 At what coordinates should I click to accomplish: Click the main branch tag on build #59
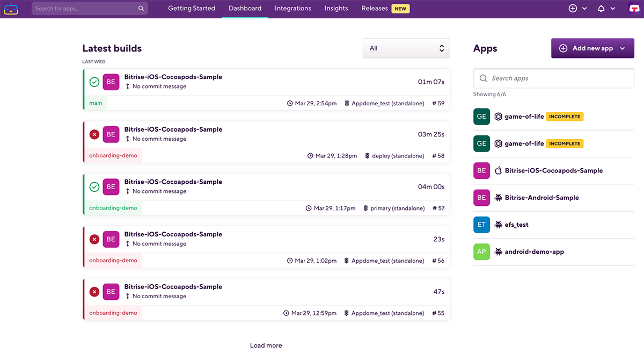click(x=96, y=103)
